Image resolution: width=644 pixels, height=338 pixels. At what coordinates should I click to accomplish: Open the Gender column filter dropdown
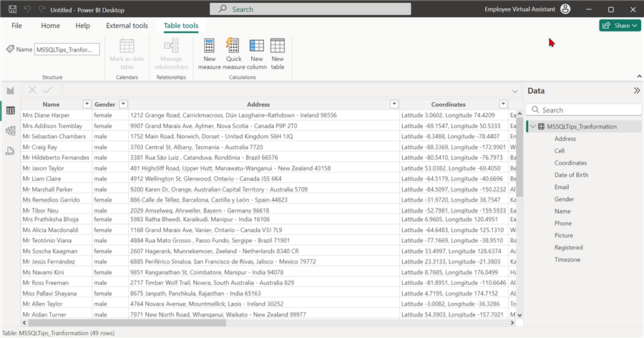click(x=123, y=105)
